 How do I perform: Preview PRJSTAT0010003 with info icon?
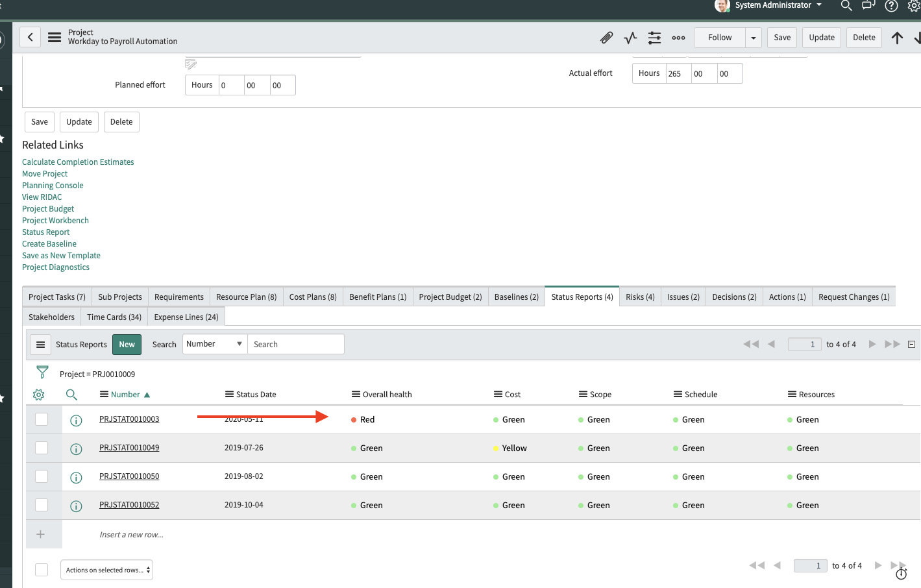(x=76, y=421)
